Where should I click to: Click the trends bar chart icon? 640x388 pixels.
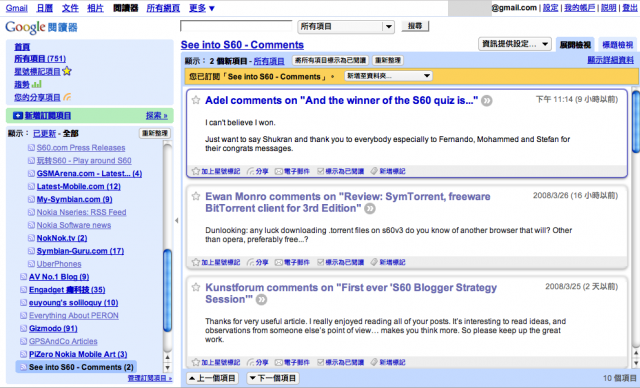click(37, 84)
